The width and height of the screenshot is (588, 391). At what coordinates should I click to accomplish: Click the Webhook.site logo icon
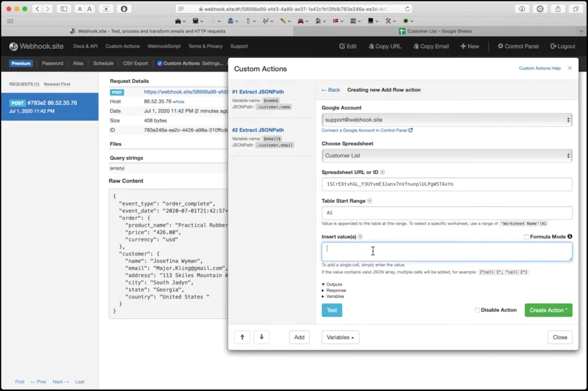(13, 47)
